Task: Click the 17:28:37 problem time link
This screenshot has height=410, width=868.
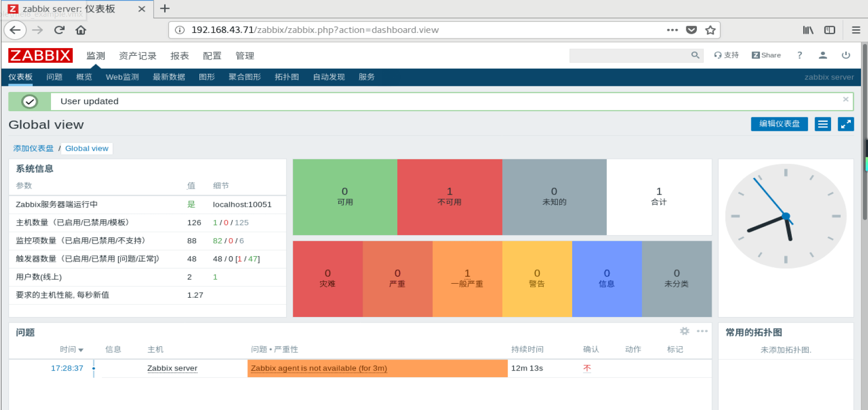Action: (x=67, y=368)
